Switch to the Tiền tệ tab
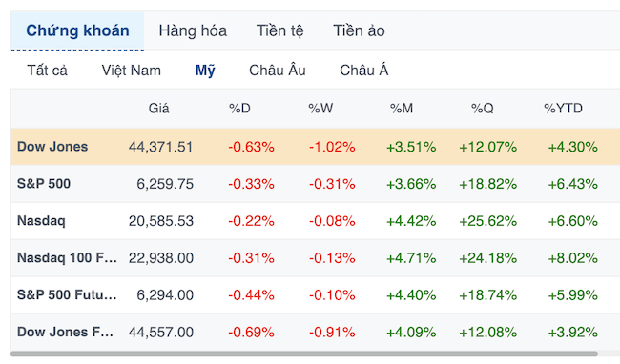The height and width of the screenshot is (364, 620). pyautogui.click(x=279, y=30)
